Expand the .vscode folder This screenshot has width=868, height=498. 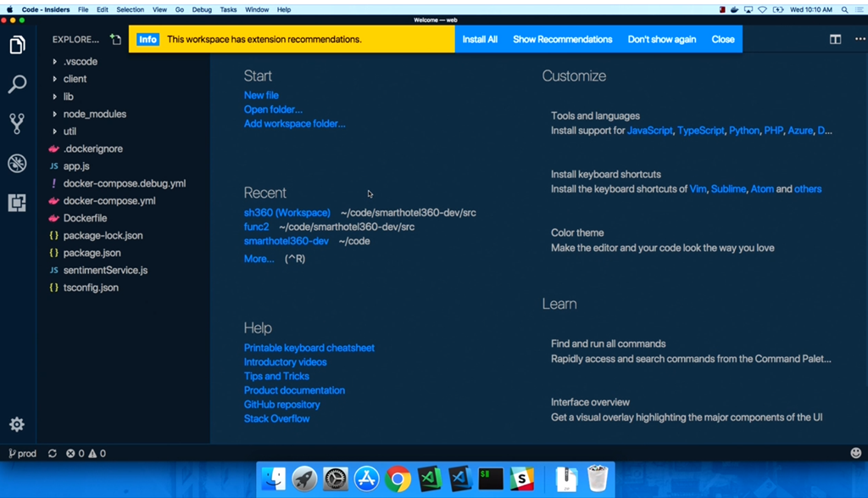(x=81, y=61)
